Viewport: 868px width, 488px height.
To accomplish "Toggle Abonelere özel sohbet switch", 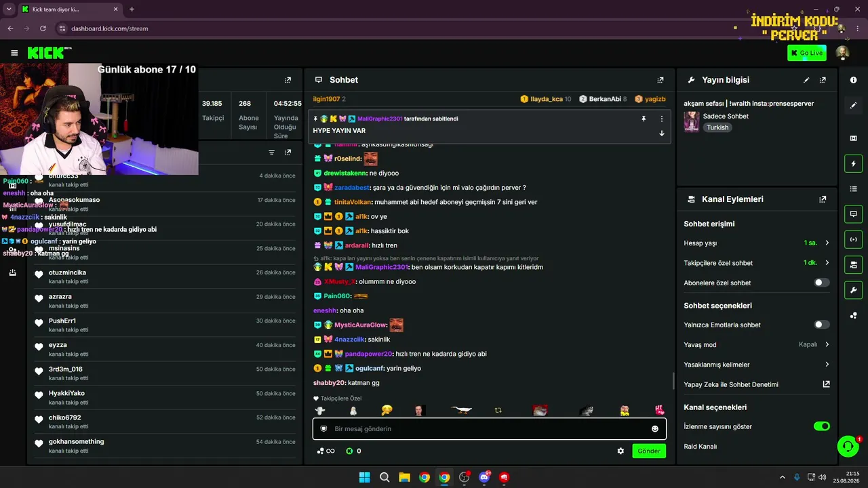I will click(x=821, y=283).
